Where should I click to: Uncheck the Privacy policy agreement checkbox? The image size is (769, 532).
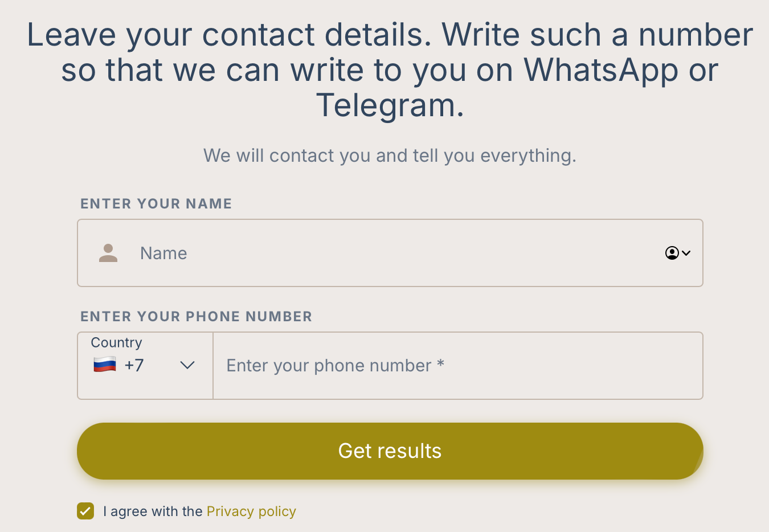click(85, 511)
